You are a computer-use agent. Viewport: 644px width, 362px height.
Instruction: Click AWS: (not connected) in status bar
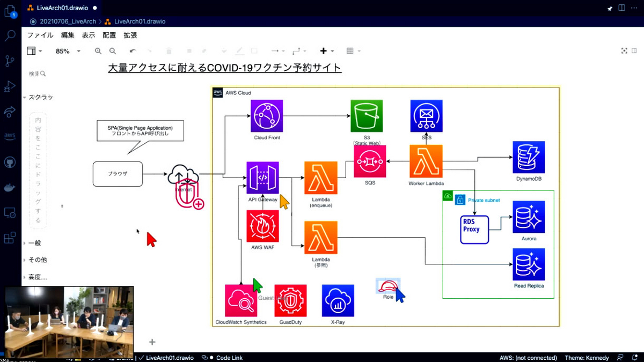(x=528, y=358)
